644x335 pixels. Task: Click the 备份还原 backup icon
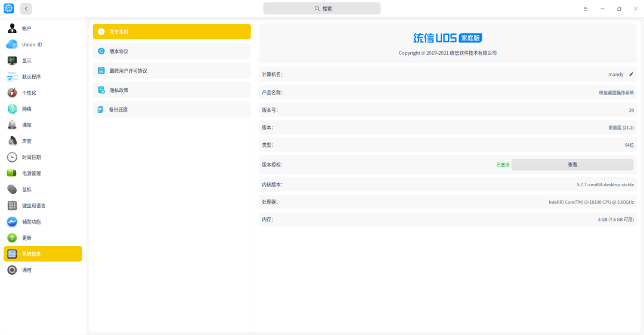(101, 109)
